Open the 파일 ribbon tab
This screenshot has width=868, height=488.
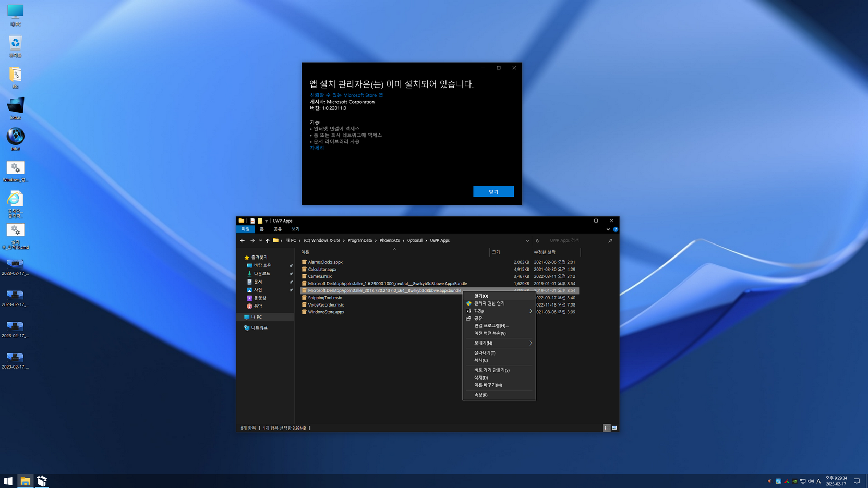[x=245, y=229]
